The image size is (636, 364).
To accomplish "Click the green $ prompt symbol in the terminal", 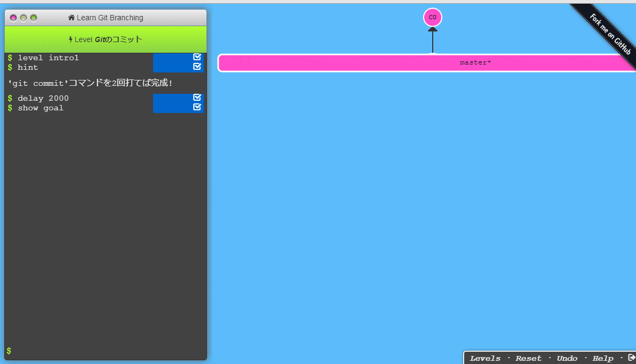I will click(x=9, y=351).
